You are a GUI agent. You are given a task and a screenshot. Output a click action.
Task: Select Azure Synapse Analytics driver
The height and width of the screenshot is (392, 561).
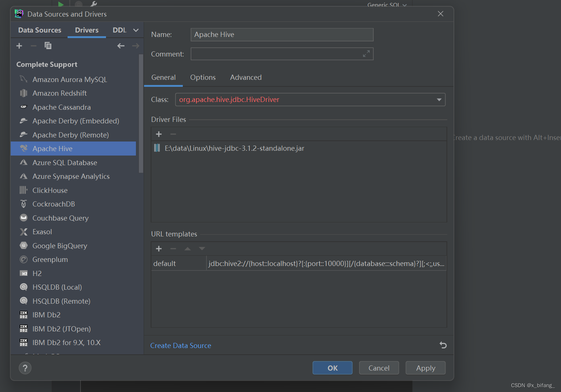73,176
